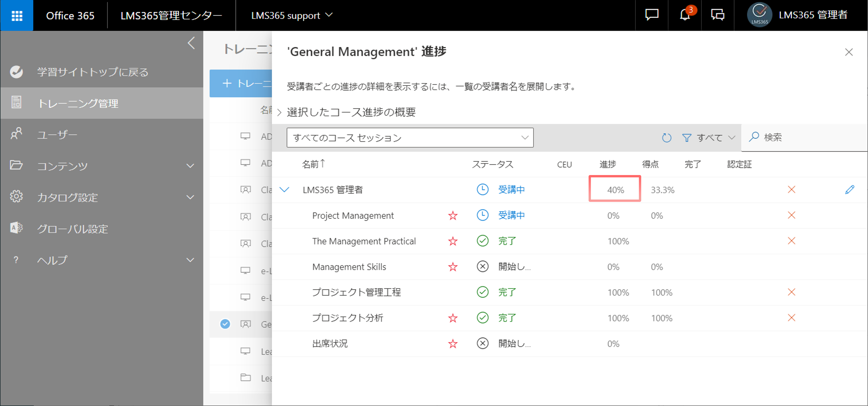The height and width of the screenshot is (406, 868).
Task: Click the filter funnel icon
Action: pyautogui.click(x=686, y=138)
